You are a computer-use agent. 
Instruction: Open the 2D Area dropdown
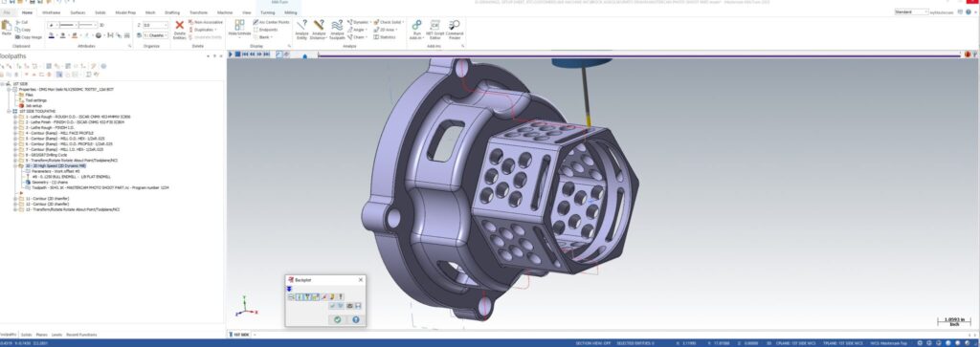386,30
